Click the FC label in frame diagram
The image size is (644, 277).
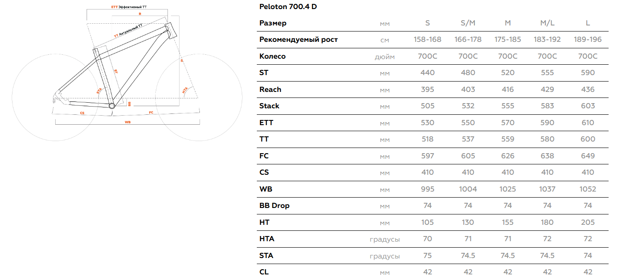click(x=151, y=113)
